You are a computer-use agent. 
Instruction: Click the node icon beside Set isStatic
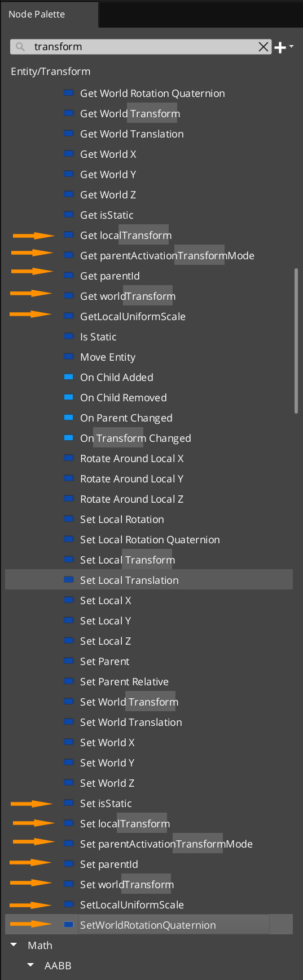pyautogui.click(x=69, y=803)
